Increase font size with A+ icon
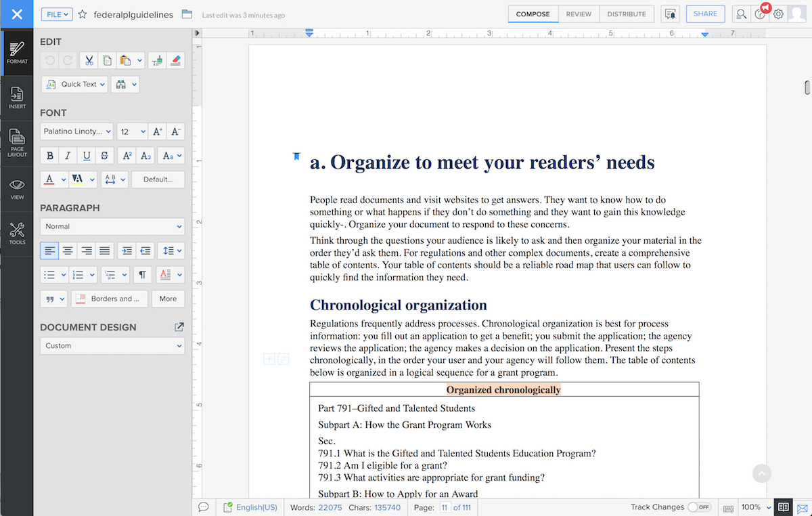 [158, 131]
